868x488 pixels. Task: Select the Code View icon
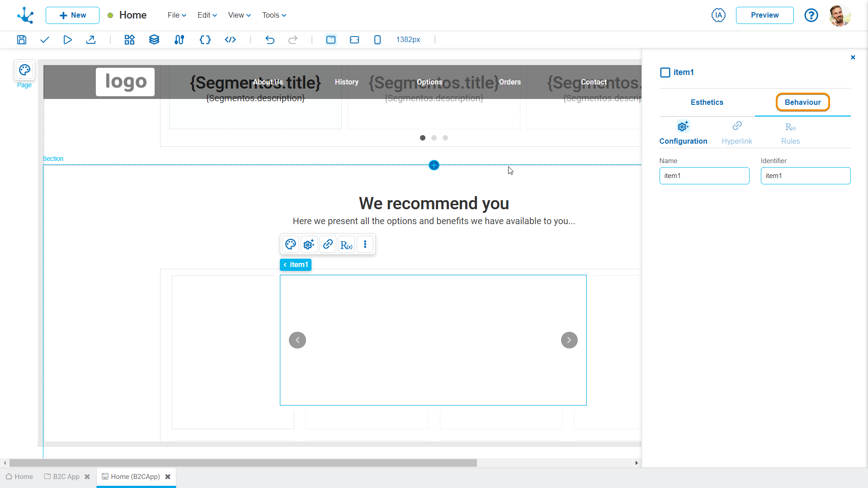tap(230, 40)
